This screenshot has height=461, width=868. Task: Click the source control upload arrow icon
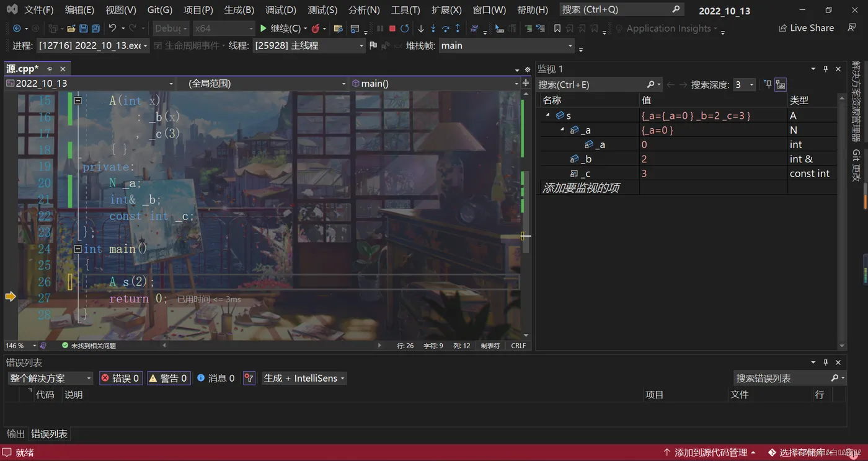click(666, 453)
